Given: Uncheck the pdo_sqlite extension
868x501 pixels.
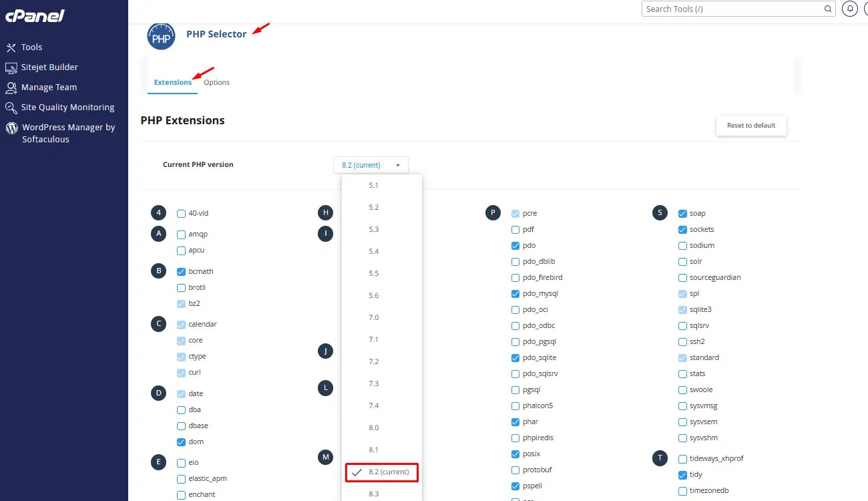Looking at the screenshot, I should [515, 358].
